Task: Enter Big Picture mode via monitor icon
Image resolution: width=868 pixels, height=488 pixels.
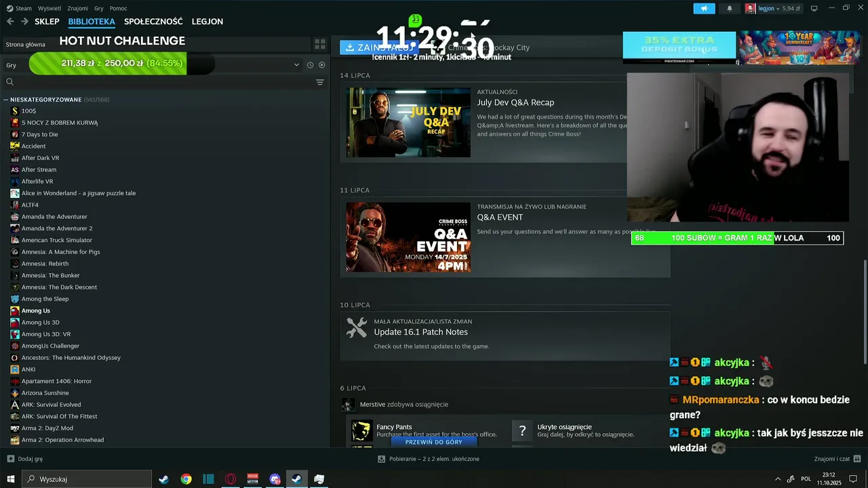Action: (x=814, y=8)
